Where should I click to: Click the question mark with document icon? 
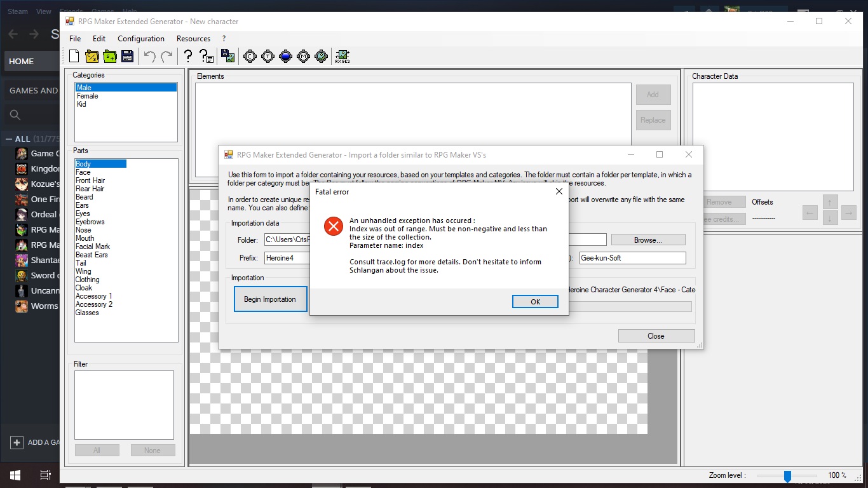pos(206,56)
